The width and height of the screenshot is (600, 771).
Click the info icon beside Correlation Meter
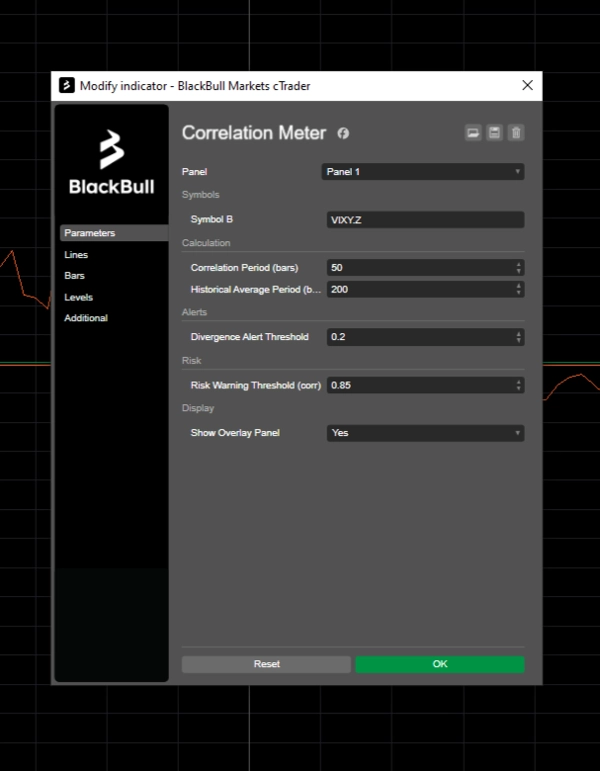(343, 133)
